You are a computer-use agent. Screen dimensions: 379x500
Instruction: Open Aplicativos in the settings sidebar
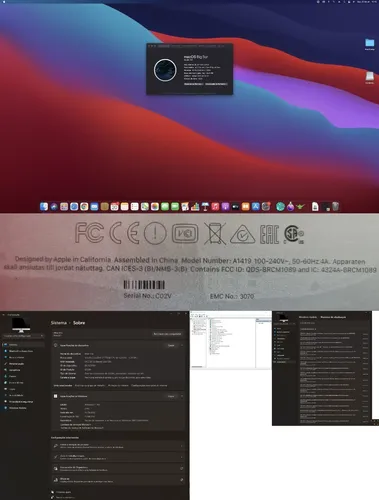23,370
